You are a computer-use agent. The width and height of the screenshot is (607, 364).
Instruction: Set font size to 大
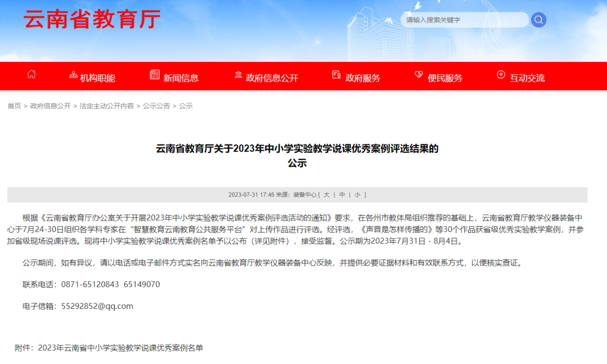327,195
